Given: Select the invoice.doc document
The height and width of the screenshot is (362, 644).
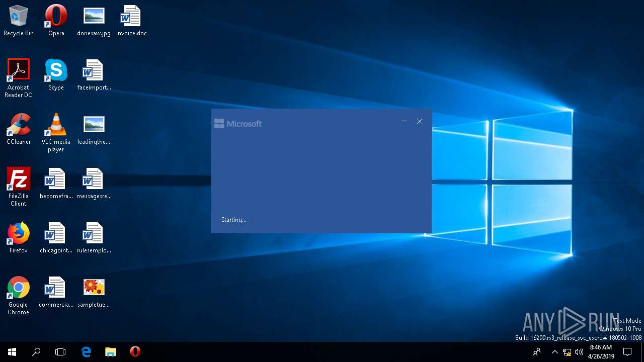Looking at the screenshot, I should click(131, 21).
